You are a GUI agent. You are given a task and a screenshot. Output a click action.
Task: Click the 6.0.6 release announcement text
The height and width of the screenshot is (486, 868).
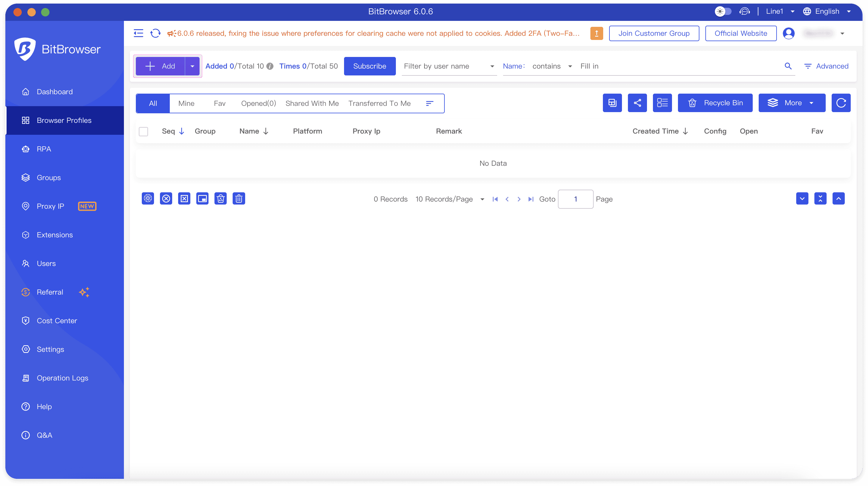(x=378, y=33)
